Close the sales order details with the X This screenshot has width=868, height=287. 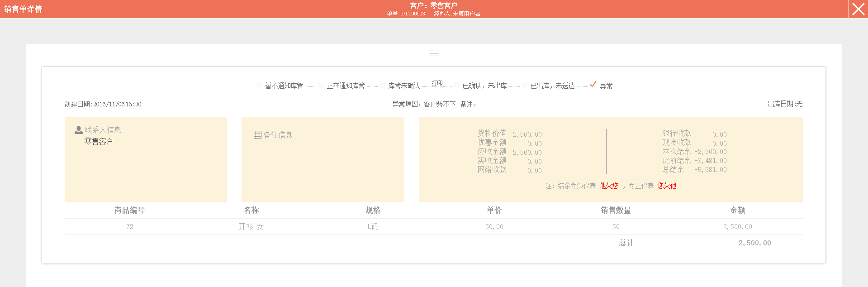pyautogui.click(x=858, y=9)
